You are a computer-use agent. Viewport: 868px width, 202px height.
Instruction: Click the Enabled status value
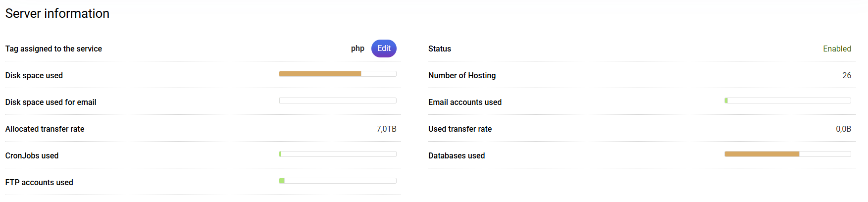(837, 49)
